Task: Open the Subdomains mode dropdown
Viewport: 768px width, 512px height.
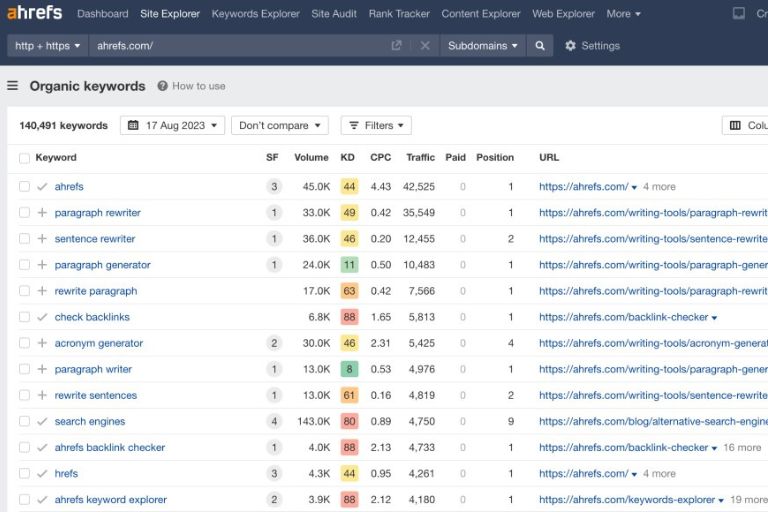Action: coord(483,46)
